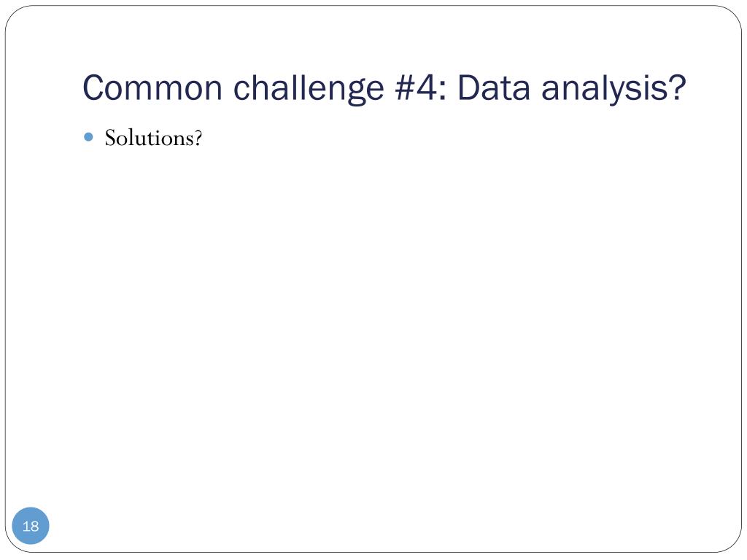This screenshot has width=747, height=560.
Task: Click the "Solutions?" bullet text
Action: point(153,138)
